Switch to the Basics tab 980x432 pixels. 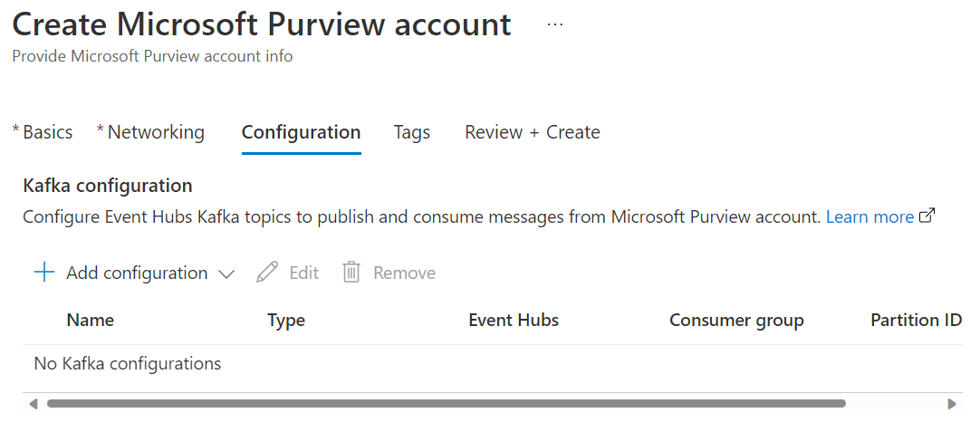pos(43,132)
